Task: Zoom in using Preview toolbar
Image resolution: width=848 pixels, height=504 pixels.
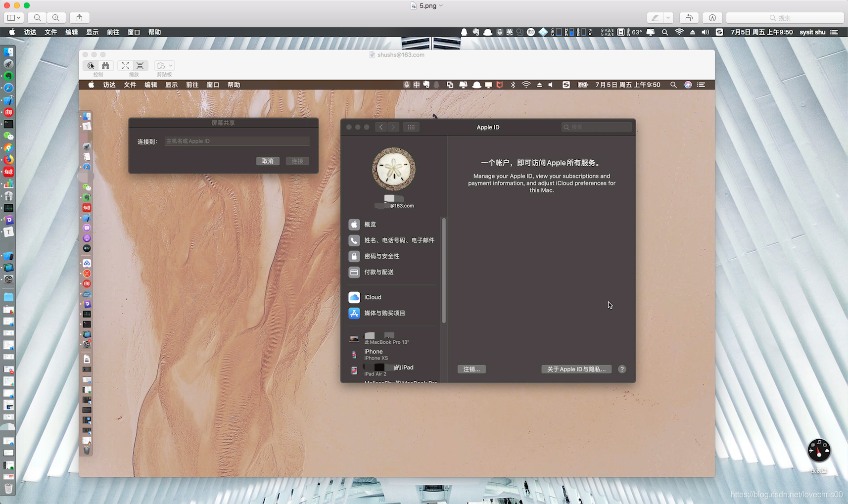Action: tap(56, 18)
